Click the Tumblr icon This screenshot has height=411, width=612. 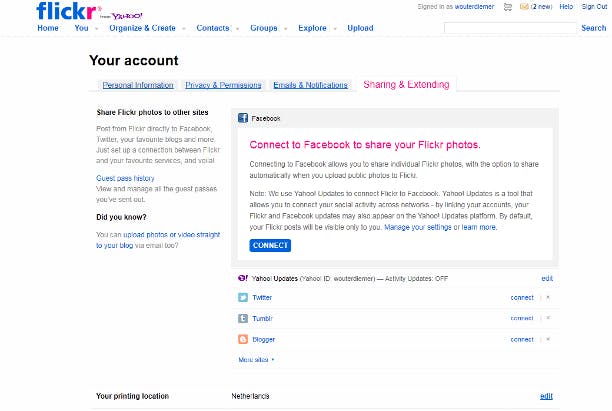(x=243, y=318)
